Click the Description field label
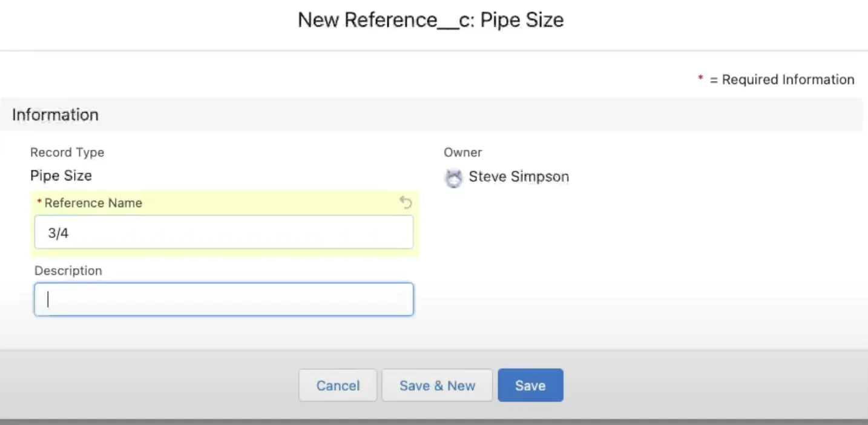 68,271
